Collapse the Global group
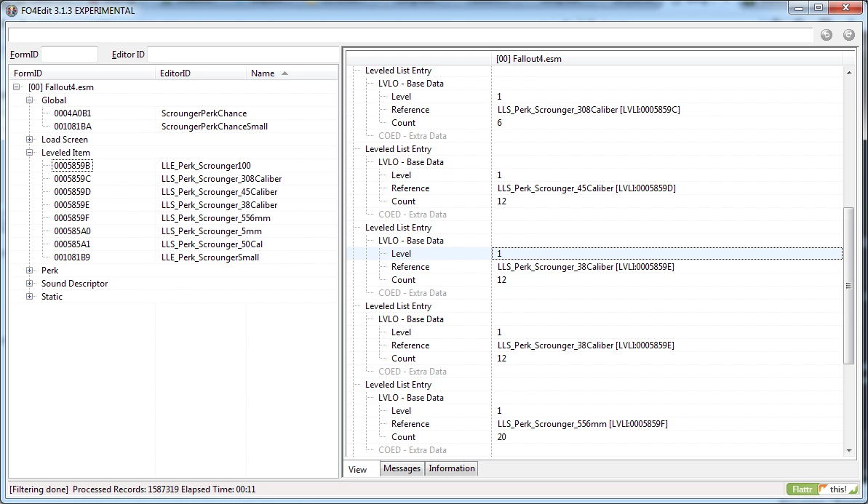 tap(30, 100)
